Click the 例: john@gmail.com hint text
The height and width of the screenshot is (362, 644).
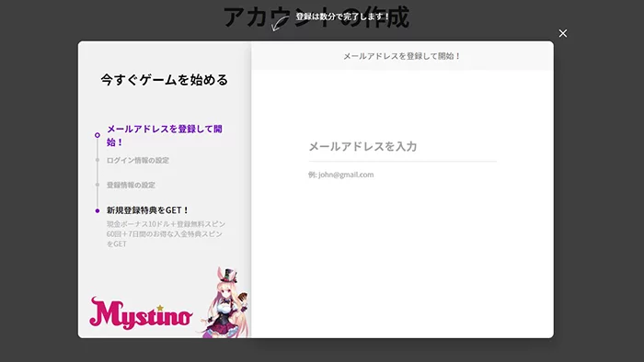pos(341,175)
